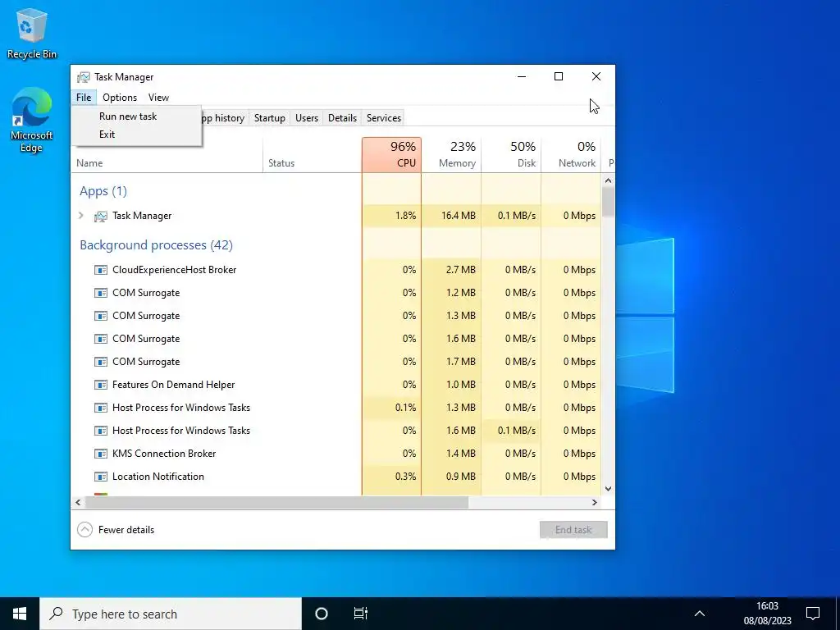Click the horizontal scrollbar thumb
Image resolution: width=840 pixels, height=630 pixels.
[x=277, y=503]
